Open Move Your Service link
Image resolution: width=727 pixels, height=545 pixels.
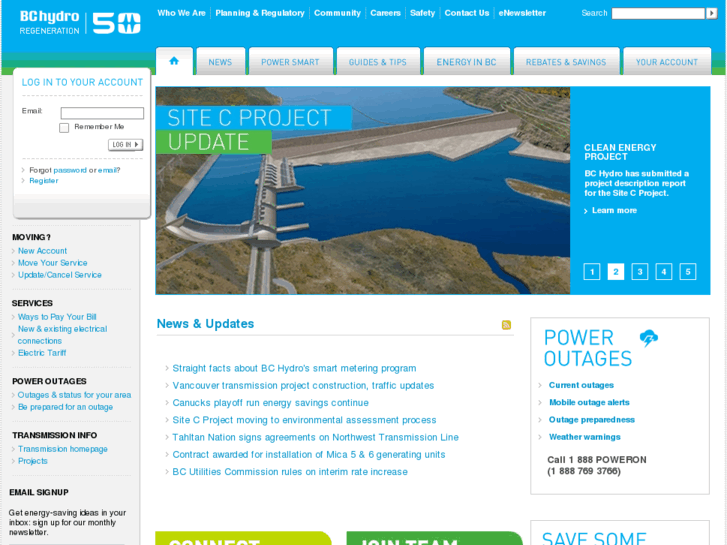pos(52,263)
